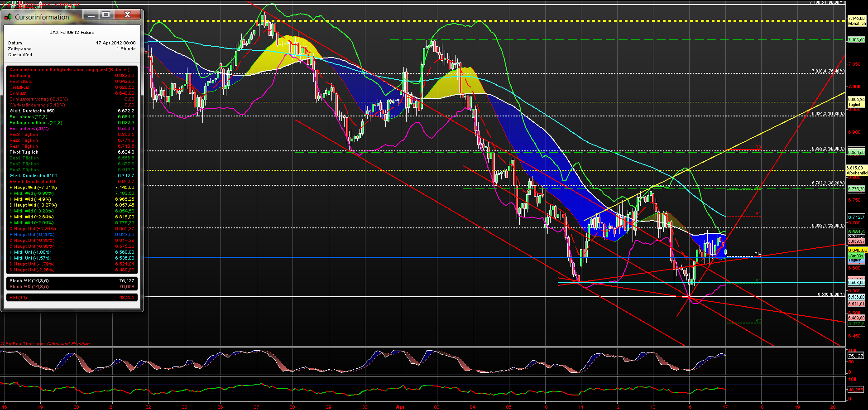The image size is (868, 410).
Task: Click the 6.521,01 price axis tag
Action: coord(856,304)
